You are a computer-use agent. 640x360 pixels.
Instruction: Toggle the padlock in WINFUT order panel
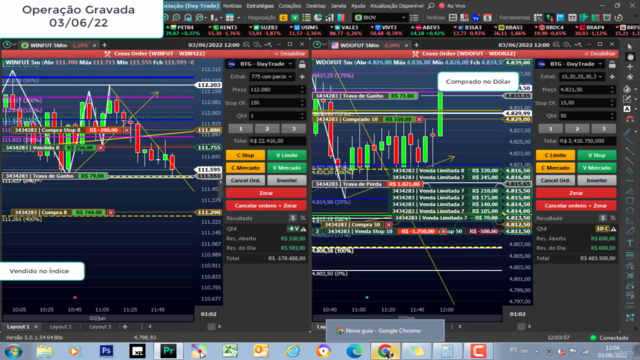[302, 64]
